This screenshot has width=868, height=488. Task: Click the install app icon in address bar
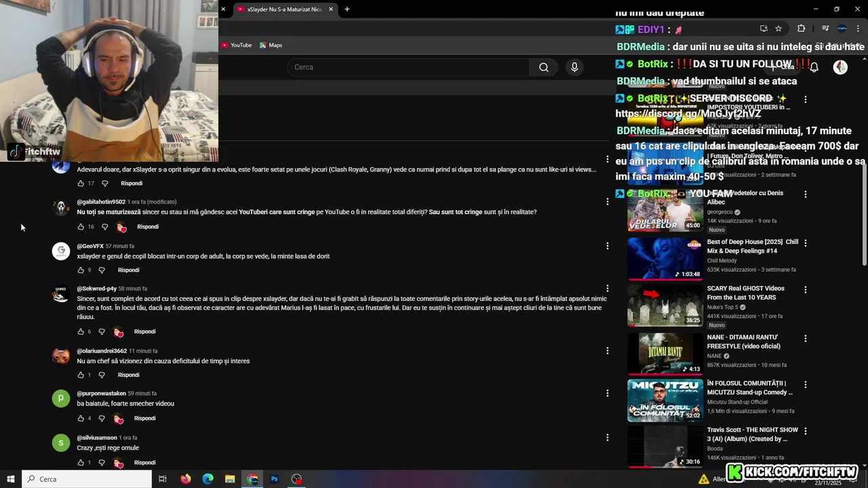[x=764, y=28]
